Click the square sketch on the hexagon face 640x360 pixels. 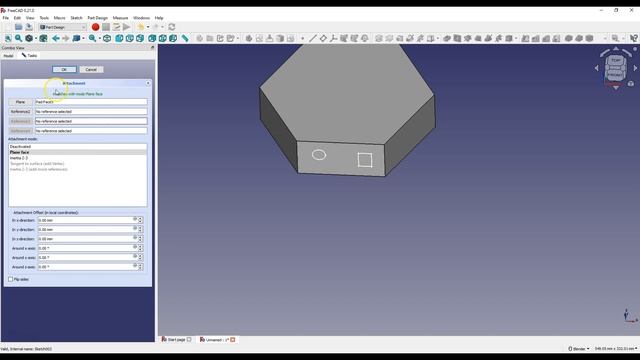365,160
